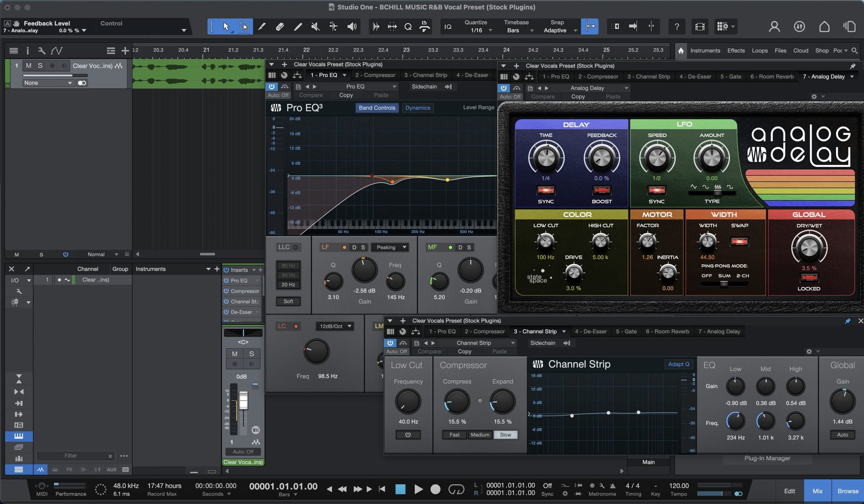Image resolution: width=864 pixels, height=504 pixels.
Task: Toggle Analog Delay time SYNC switch
Action: point(546,190)
